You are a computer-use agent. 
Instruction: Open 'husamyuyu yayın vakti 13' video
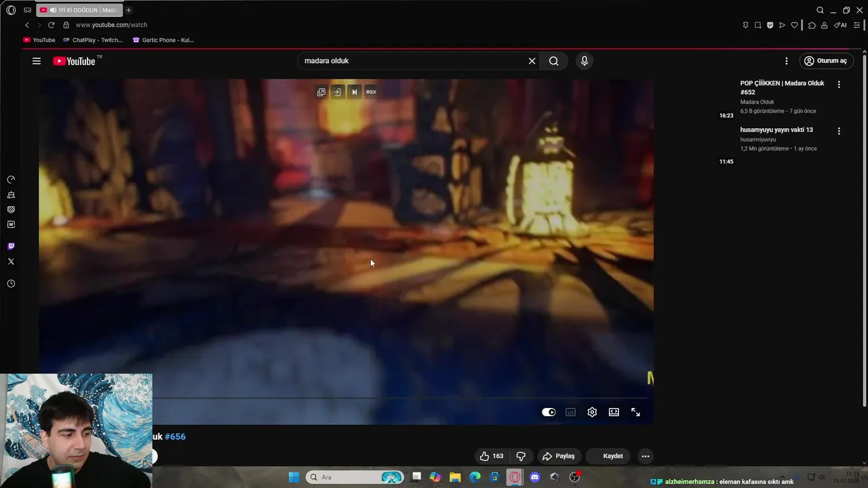776,129
